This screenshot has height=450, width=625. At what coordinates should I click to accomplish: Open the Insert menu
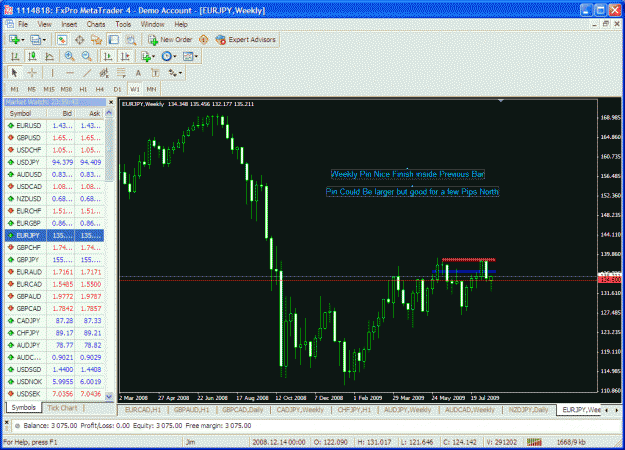tap(69, 24)
